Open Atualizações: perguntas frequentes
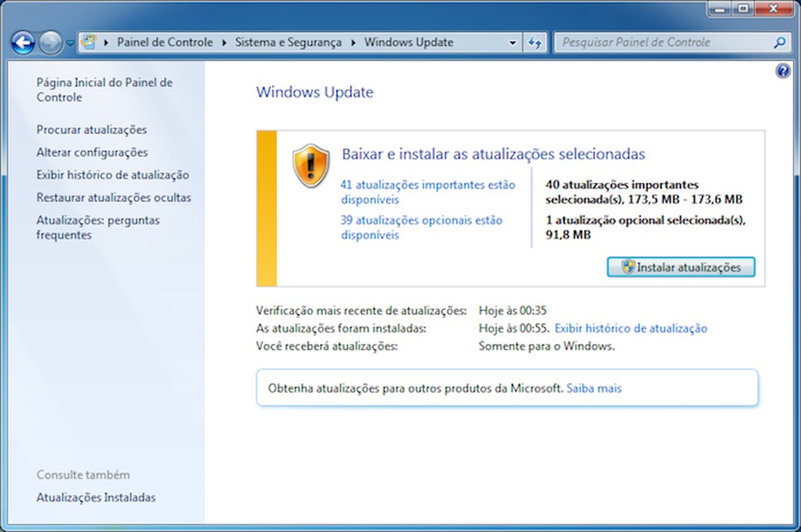The height and width of the screenshot is (532, 801). tap(98, 228)
